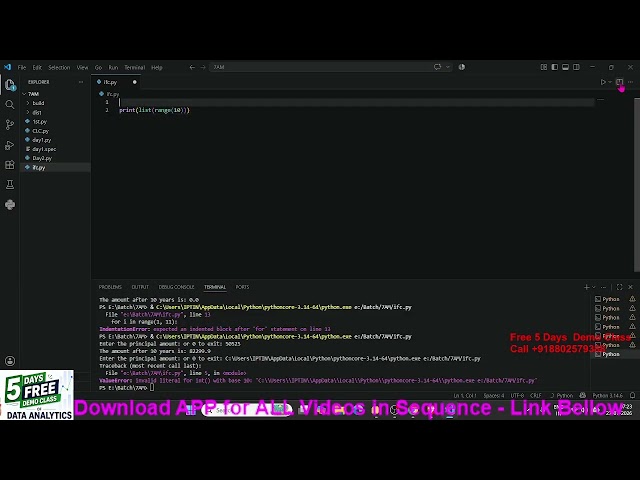The height and width of the screenshot is (480, 640).
Task: Open the View menu
Action: [82, 67]
